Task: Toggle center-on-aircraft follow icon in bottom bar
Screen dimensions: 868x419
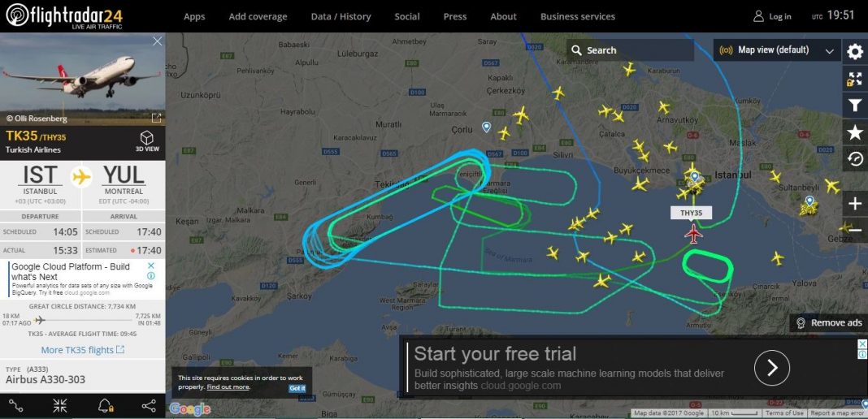Action: point(60,406)
